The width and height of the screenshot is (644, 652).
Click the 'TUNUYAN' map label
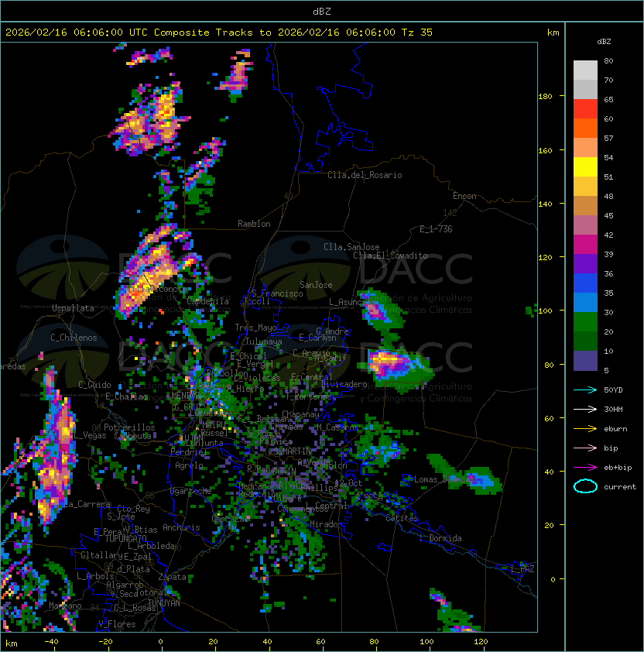pos(164,603)
